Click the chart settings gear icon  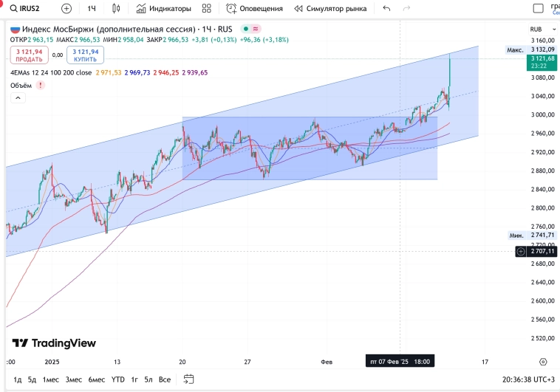click(x=543, y=362)
